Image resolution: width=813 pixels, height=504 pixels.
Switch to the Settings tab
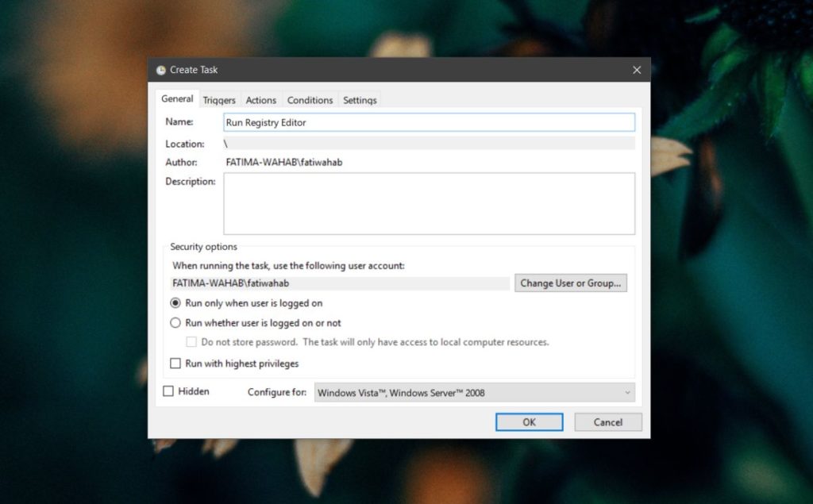[360, 99]
